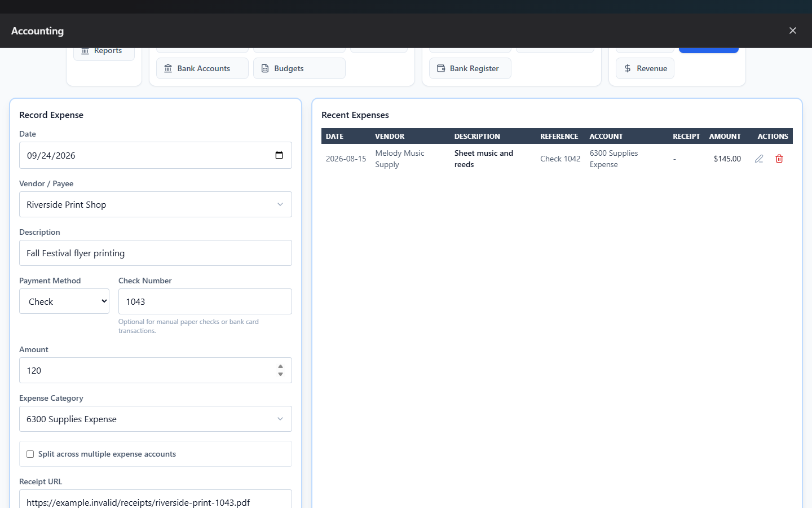Open the Bank Register section
Screen dimensions: 812x508
(470, 68)
